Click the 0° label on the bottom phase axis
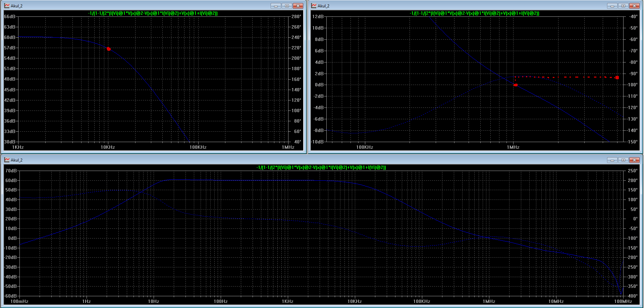Screen dimensions: 644x308 coord(635,219)
